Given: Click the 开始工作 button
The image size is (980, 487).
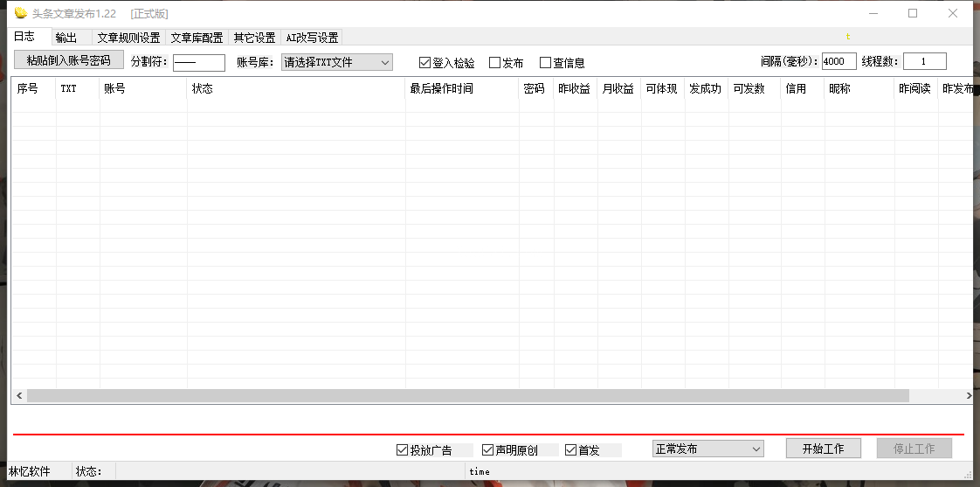Looking at the screenshot, I should click(823, 449).
